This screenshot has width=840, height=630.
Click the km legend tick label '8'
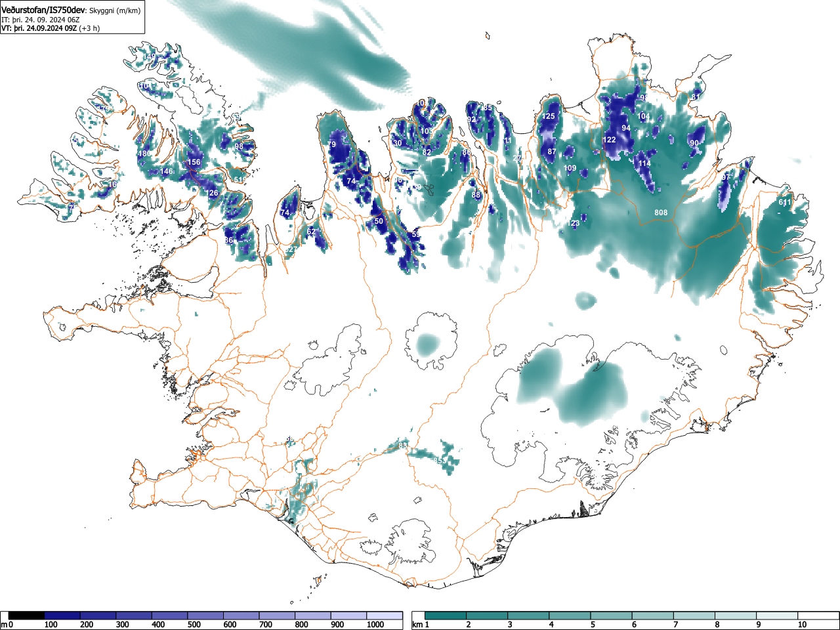[x=717, y=625]
